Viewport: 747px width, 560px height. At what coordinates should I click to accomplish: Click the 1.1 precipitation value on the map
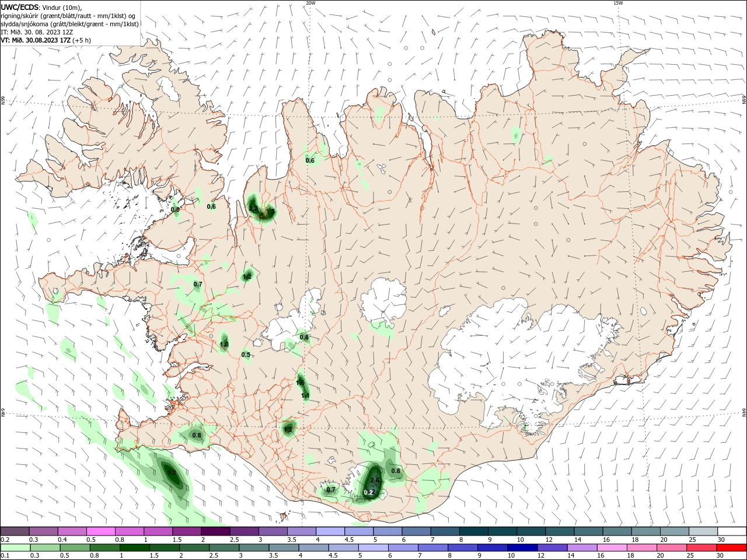point(305,395)
